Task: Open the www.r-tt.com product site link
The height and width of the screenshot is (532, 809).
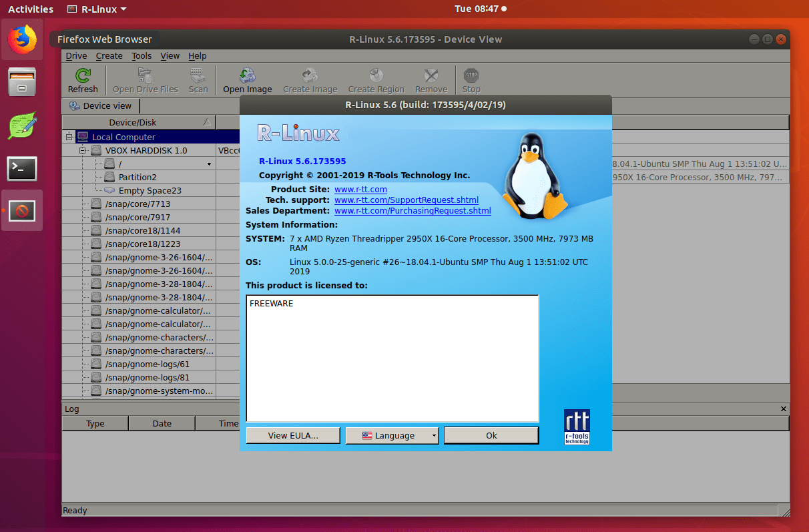Action: [x=360, y=190]
